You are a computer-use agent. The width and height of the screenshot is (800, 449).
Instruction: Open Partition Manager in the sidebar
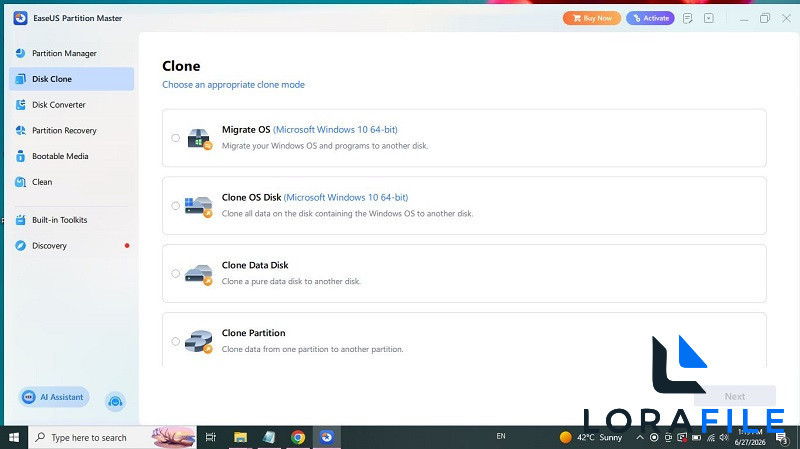(x=71, y=53)
